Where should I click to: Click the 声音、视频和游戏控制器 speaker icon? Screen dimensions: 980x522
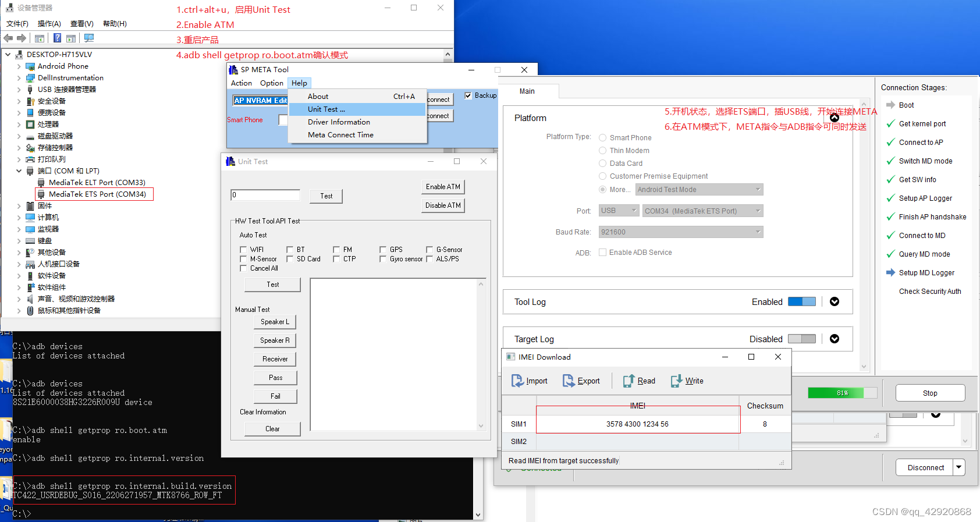point(30,299)
